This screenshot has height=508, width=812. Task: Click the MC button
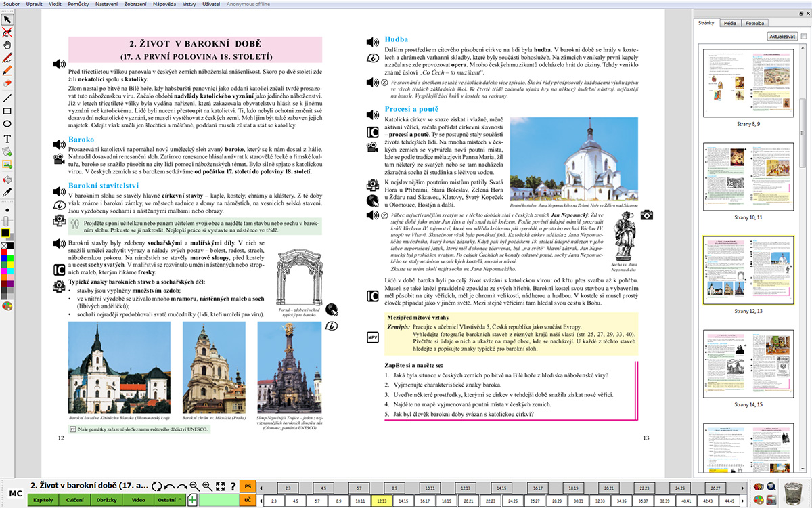[14, 493]
